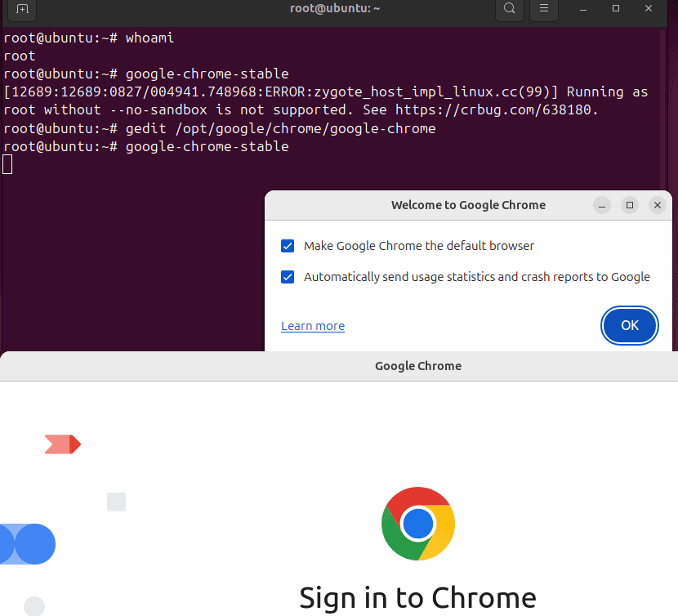
Task: Click the gedit /opt/google/chrome/google-chrome command line
Action: click(220, 128)
